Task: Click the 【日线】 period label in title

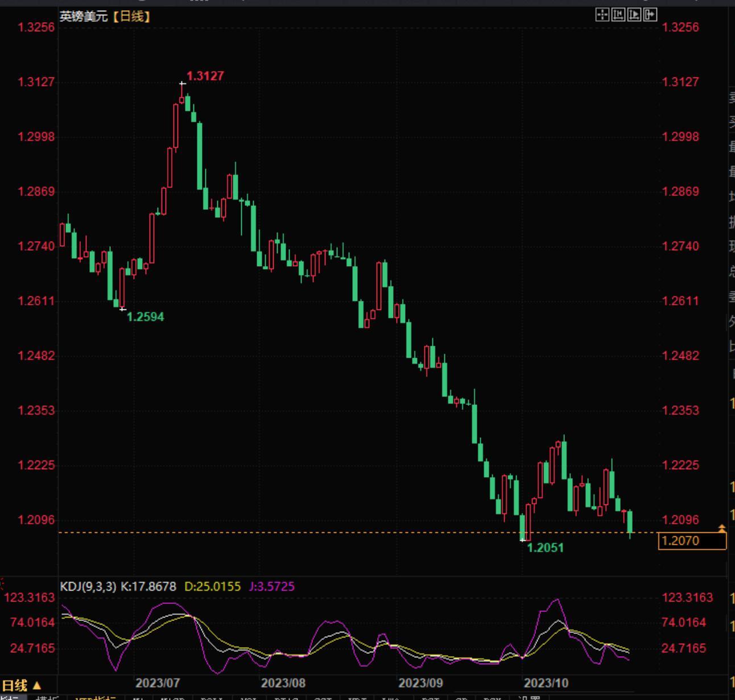Action: 131,16
